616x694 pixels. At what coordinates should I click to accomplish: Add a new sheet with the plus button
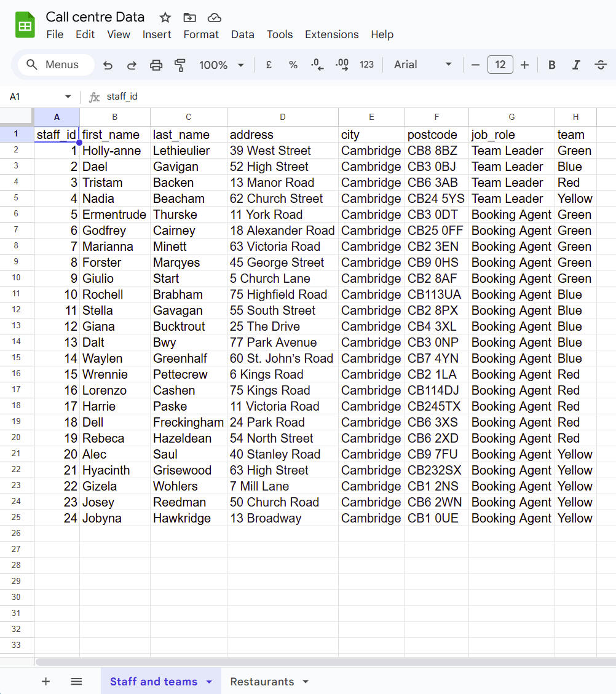click(45, 681)
